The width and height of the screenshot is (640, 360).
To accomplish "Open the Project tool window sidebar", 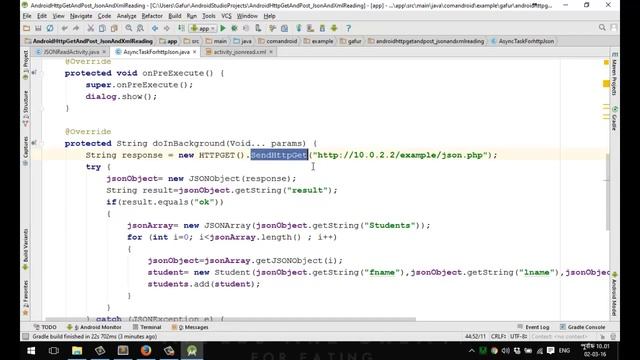I will pos(26,64).
